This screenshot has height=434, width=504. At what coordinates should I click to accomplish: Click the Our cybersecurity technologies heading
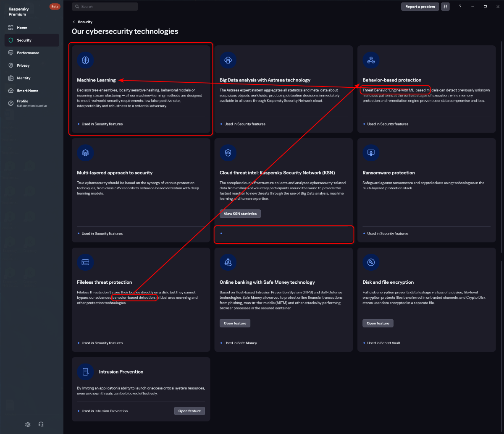click(125, 31)
